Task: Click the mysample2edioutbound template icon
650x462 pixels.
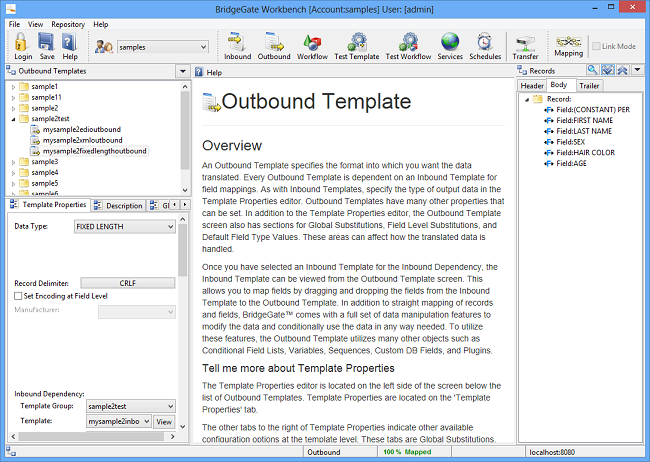Action: (36, 130)
